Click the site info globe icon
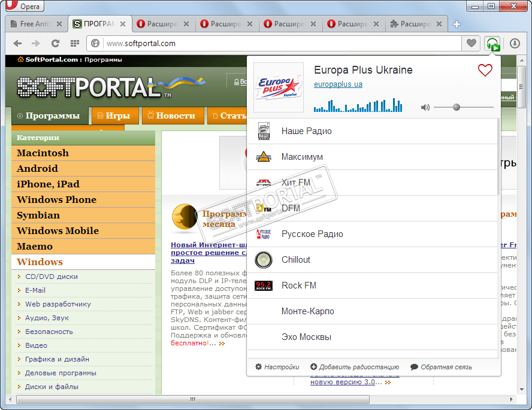The image size is (532, 410). (95, 43)
